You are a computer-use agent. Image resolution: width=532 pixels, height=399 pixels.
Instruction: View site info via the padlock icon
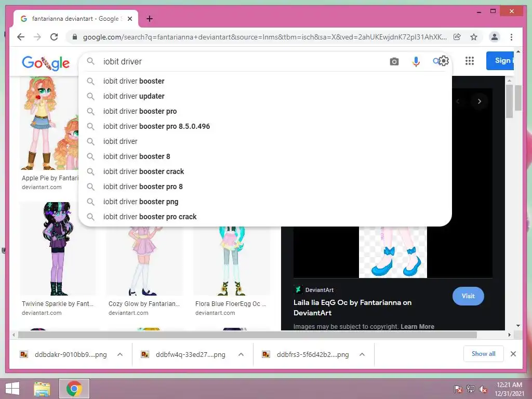pos(75,37)
